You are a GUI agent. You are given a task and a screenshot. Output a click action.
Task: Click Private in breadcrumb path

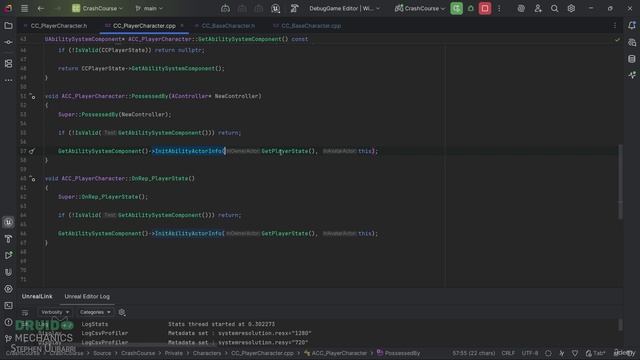[x=173, y=353]
